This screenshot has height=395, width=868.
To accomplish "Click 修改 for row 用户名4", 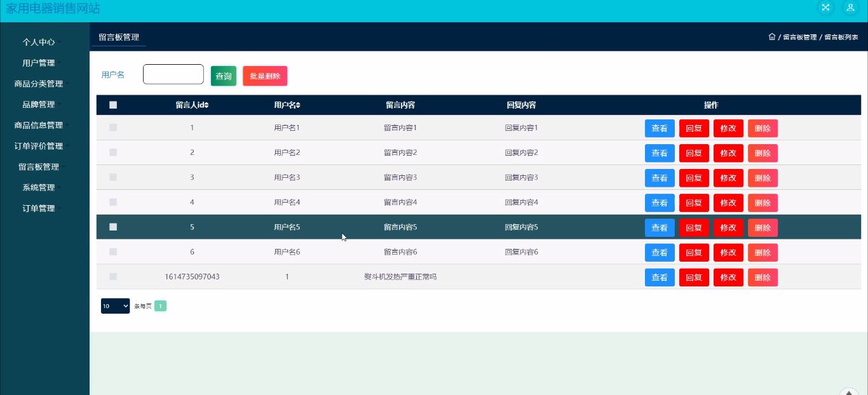I will click(x=728, y=203).
